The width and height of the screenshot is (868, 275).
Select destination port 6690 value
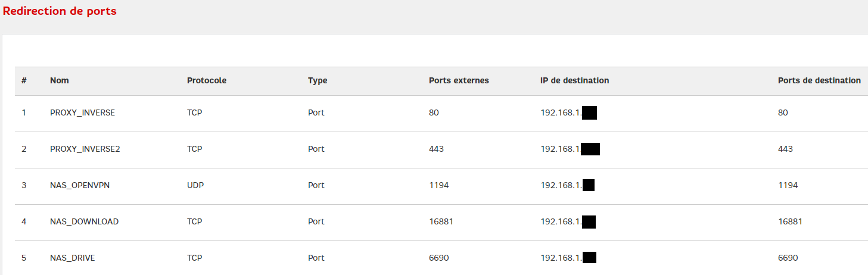788,258
